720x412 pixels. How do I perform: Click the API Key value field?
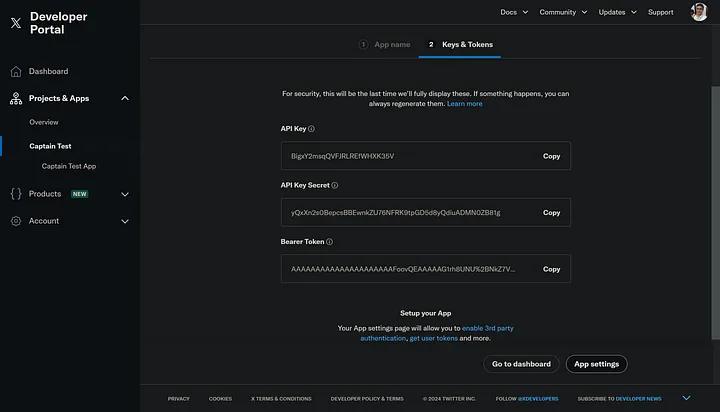click(426, 156)
